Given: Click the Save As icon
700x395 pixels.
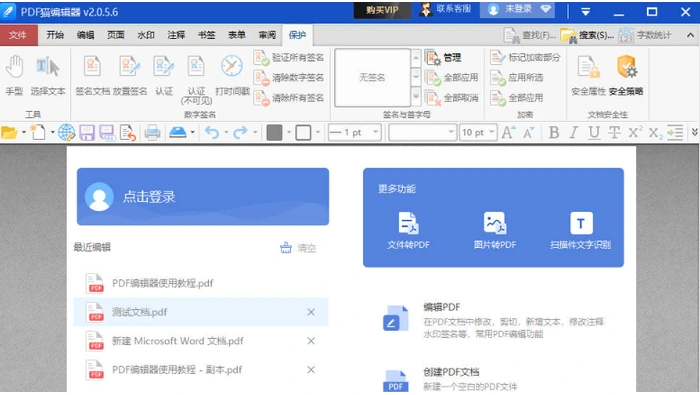Looking at the screenshot, I should [x=107, y=133].
